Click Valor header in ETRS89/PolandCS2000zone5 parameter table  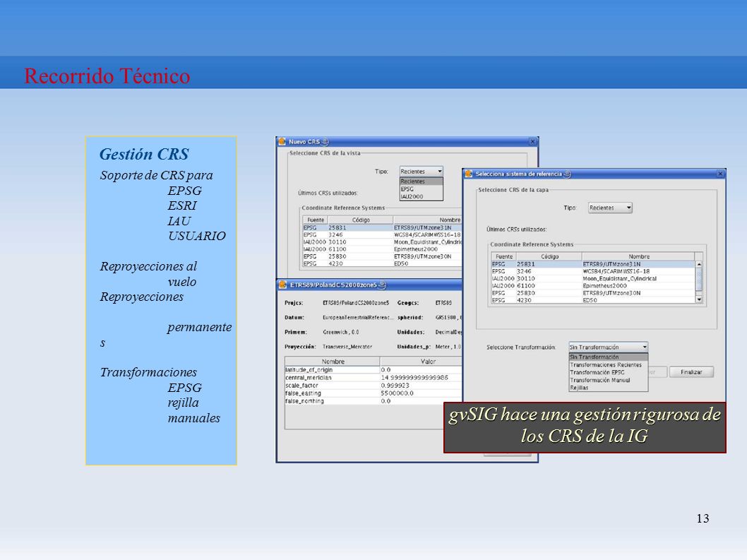click(x=421, y=362)
